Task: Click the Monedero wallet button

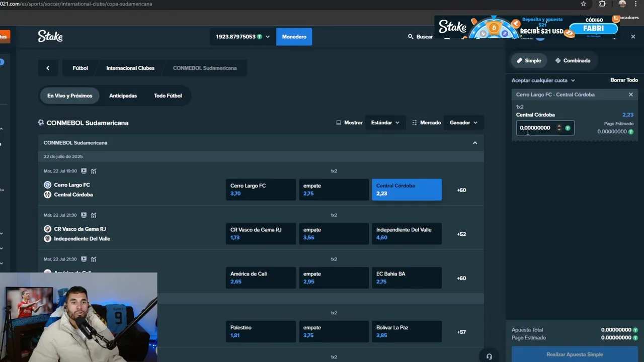Action: pos(294,37)
